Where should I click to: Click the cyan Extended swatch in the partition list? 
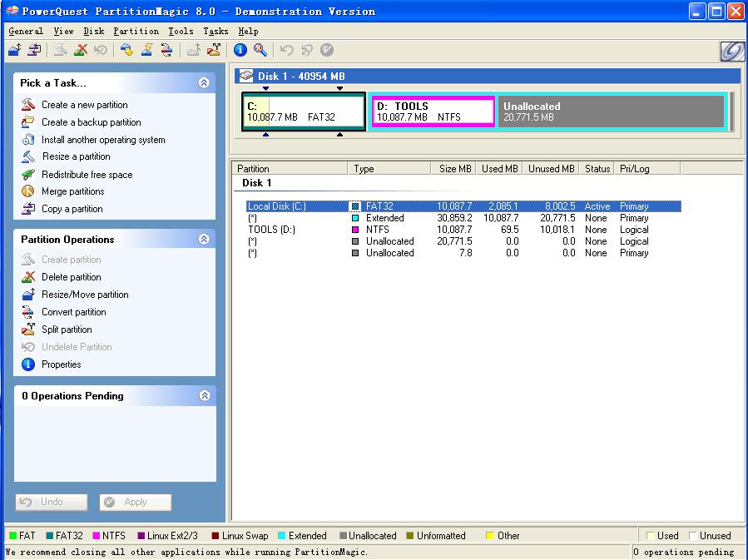click(355, 218)
